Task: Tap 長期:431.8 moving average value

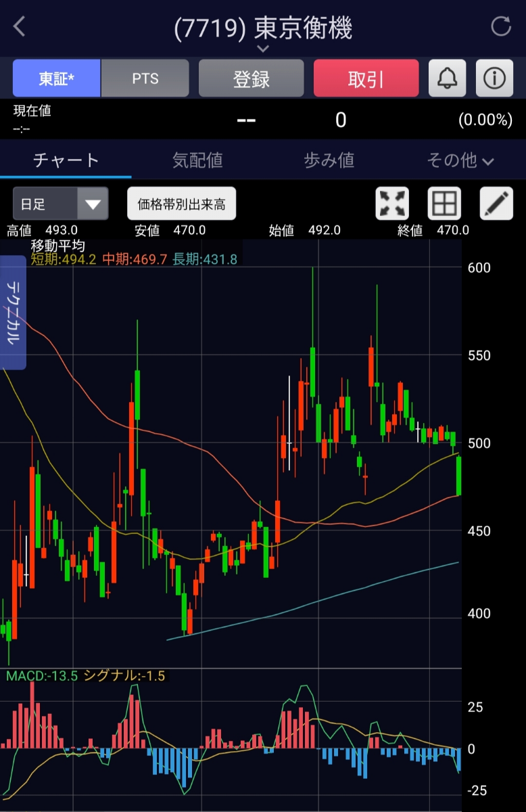Action: pyautogui.click(x=205, y=259)
